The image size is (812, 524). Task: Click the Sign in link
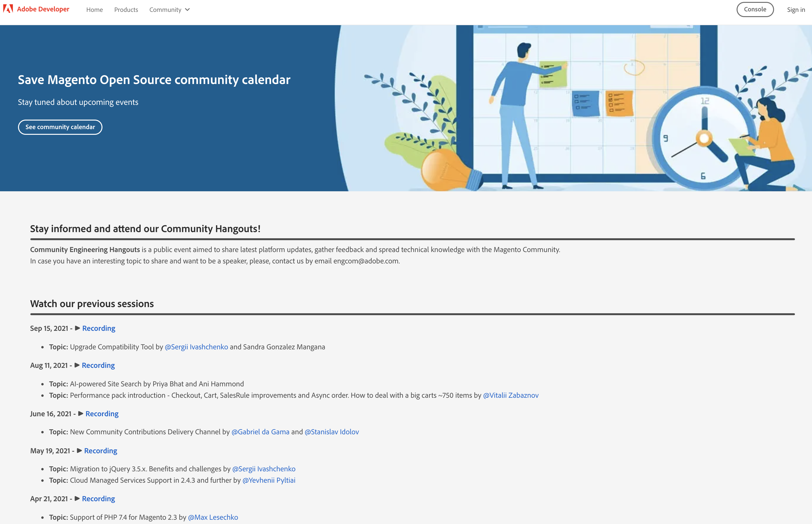click(796, 9)
